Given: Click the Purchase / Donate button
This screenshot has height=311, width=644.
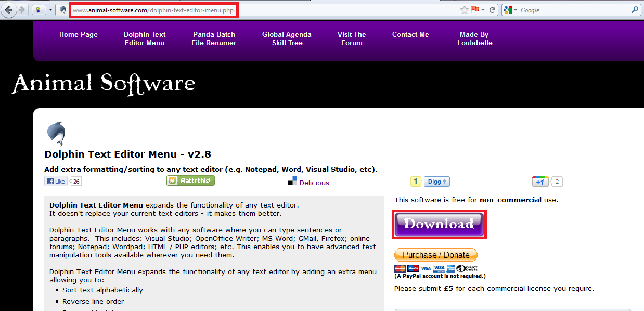Looking at the screenshot, I should coord(436,255).
